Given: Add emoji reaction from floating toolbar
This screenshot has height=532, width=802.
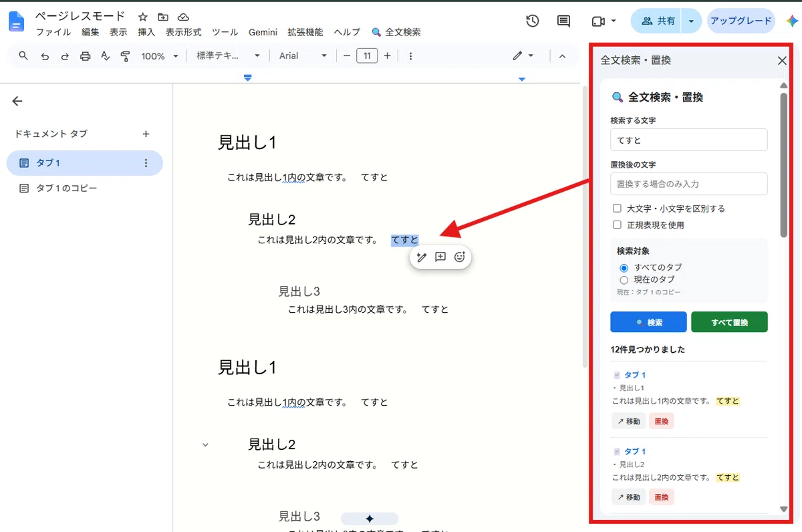Looking at the screenshot, I should (x=460, y=257).
